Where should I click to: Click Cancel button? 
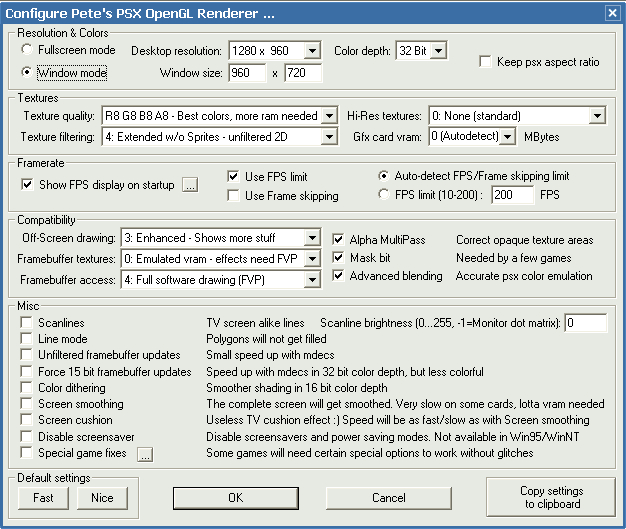(389, 498)
